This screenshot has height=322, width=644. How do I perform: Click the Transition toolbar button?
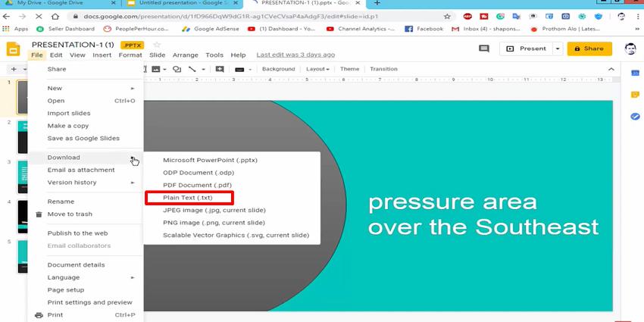[x=383, y=69]
